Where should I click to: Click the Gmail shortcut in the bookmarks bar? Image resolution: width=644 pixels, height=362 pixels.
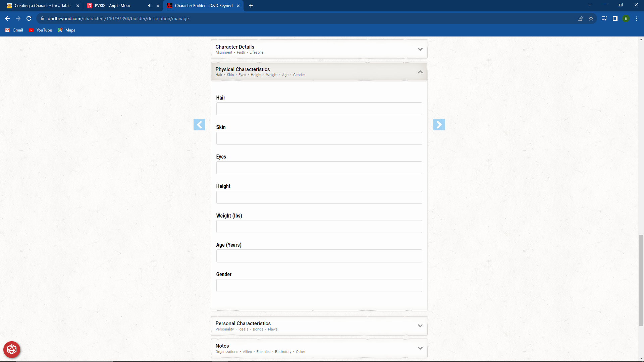click(14, 30)
